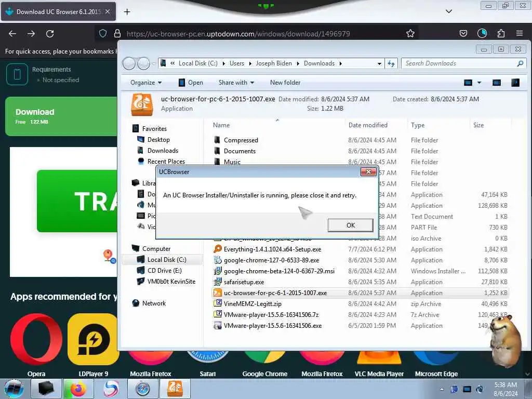
Task: Select CD Drive (E:) in sidebar
Action: point(164,270)
